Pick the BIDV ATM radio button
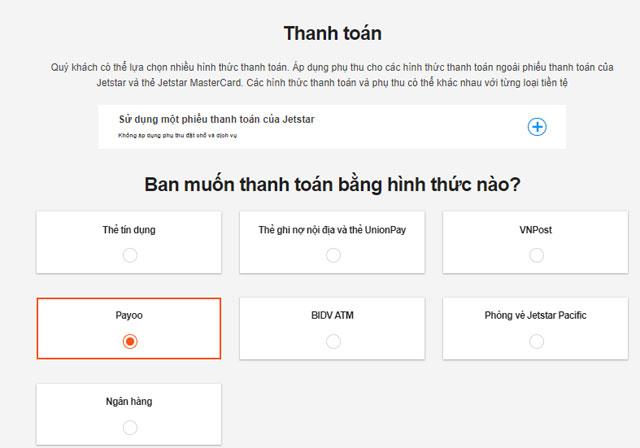Screen dimensions: 640x448 pyautogui.click(x=333, y=341)
